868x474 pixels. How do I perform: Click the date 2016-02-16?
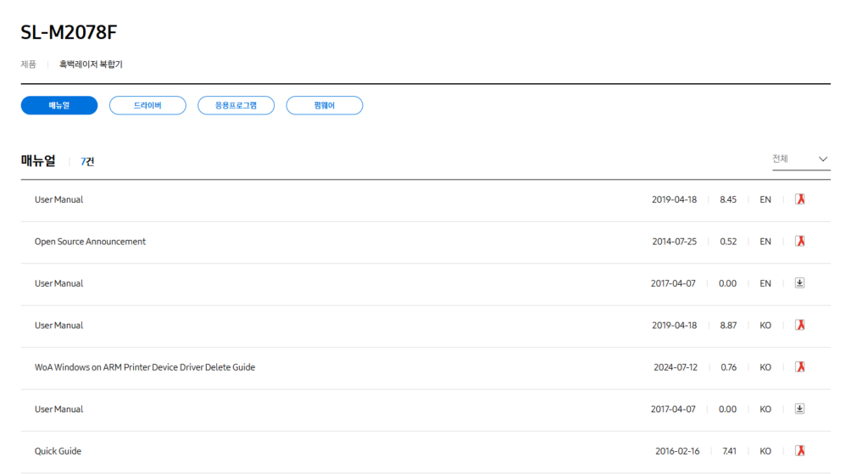677,451
